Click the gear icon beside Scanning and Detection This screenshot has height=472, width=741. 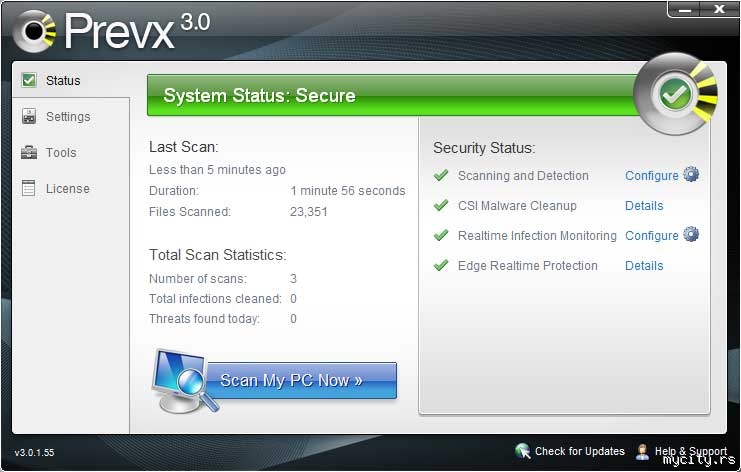[691, 175]
